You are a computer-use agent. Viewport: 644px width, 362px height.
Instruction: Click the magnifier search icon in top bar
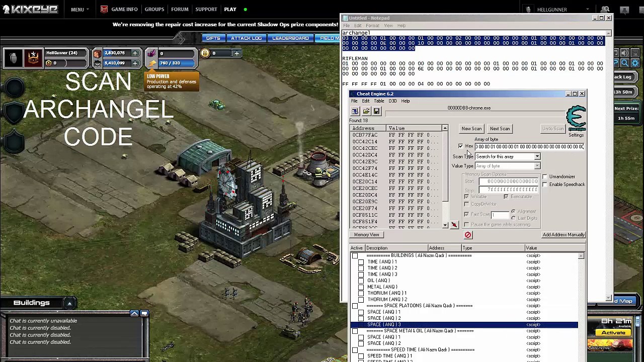pos(606,10)
